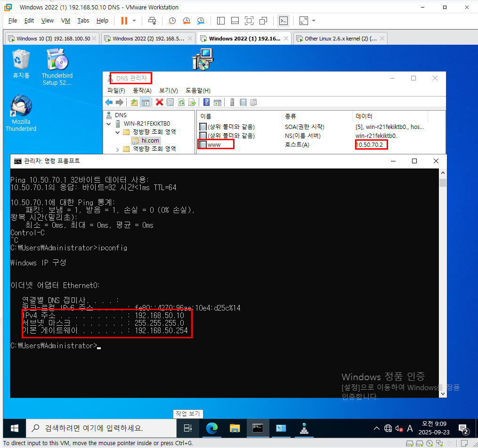Toggle the VMware library sidebar
The width and height of the screenshot is (478, 448).
221,21
